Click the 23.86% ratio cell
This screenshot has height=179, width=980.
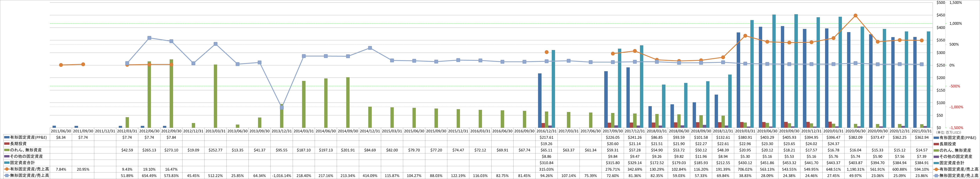click(x=922, y=175)
